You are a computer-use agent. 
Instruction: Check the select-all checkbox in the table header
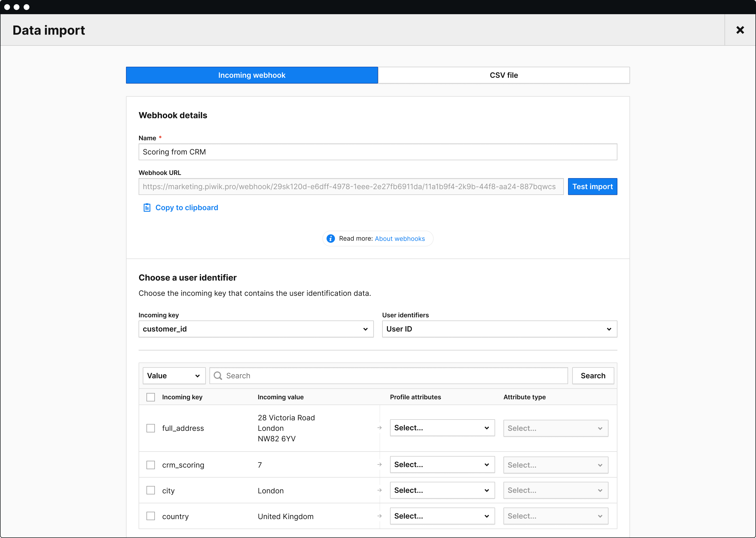pyautogui.click(x=151, y=397)
